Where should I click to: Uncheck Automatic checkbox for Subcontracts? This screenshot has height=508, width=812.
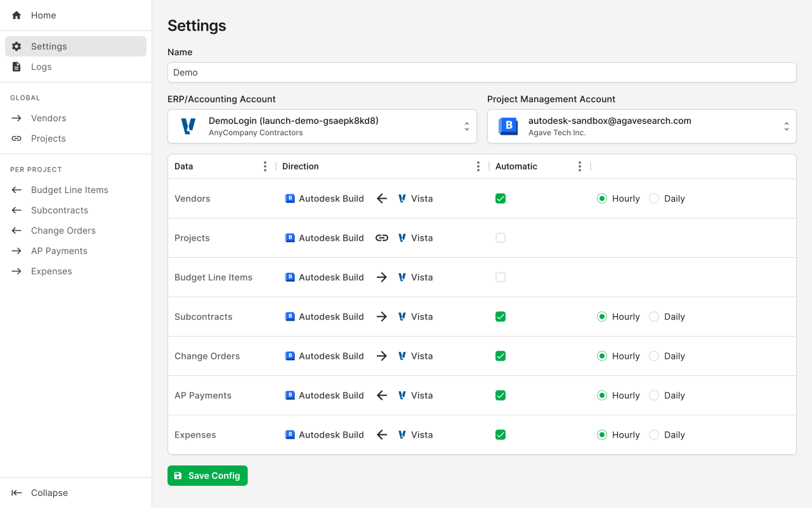point(501,317)
